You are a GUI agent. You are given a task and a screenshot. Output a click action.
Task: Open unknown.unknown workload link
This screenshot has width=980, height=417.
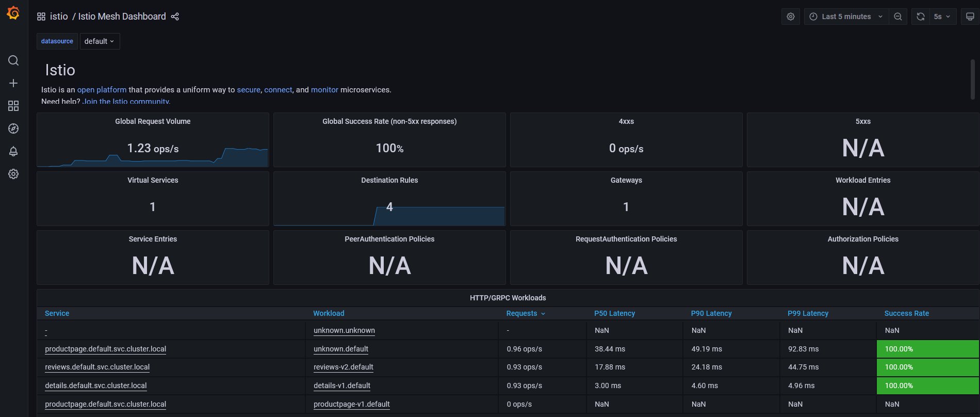pos(344,330)
